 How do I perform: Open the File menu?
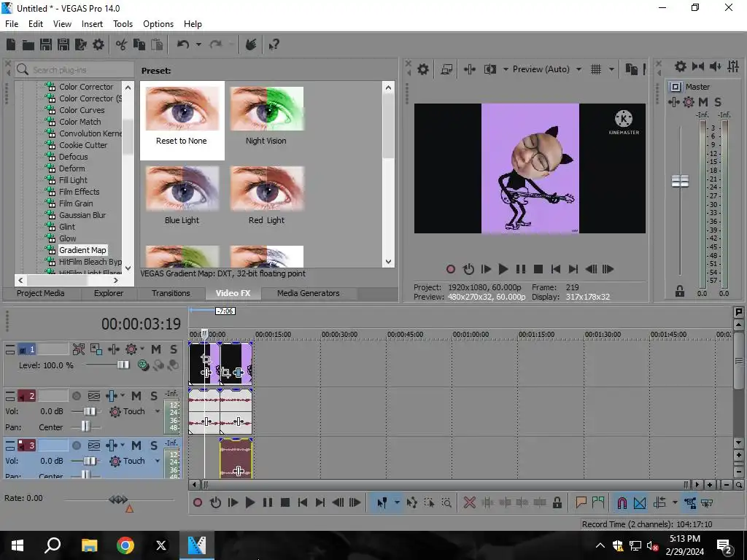point(12,24)
